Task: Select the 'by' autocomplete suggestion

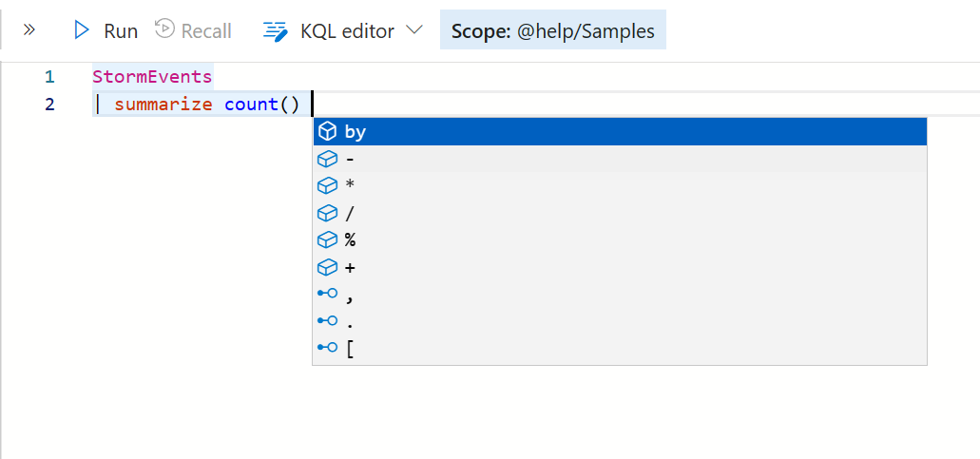Action: [x=620, y=132]
